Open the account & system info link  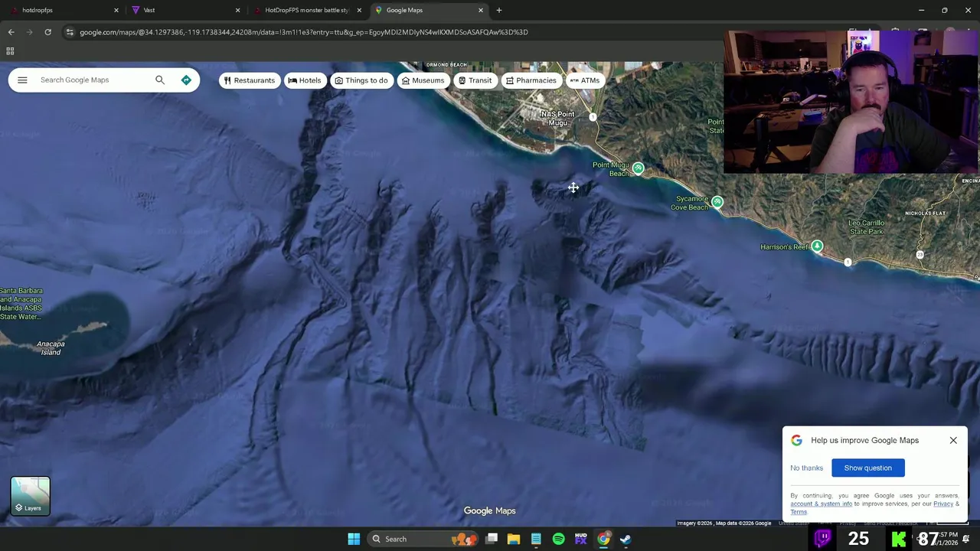(821, 504)
